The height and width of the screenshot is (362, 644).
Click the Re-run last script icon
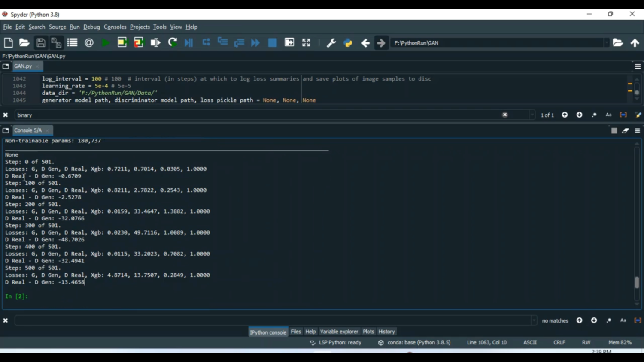pyautogui.click(x=173, y=43)
